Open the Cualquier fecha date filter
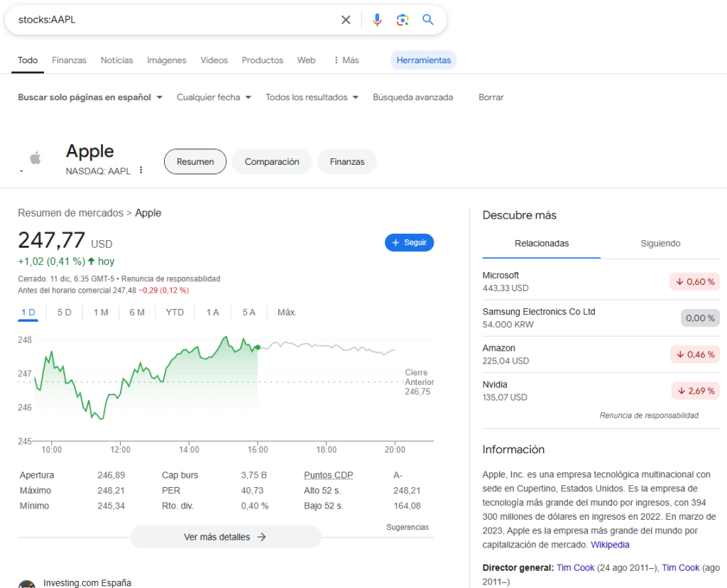Viewport: 727px width, 588px height. pyautogui.click(x=214, y=97)
